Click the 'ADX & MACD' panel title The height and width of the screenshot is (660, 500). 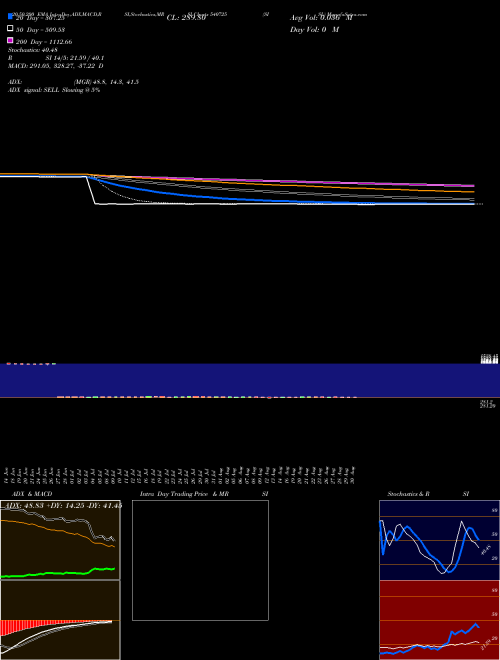pyautogui.click(x=32, y=494)
